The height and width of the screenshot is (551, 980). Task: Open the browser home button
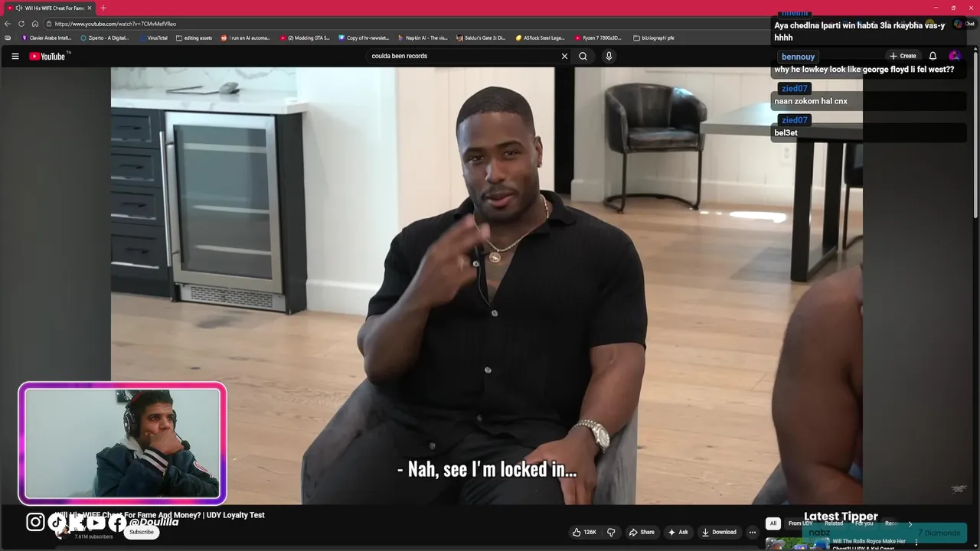[35, 24]
